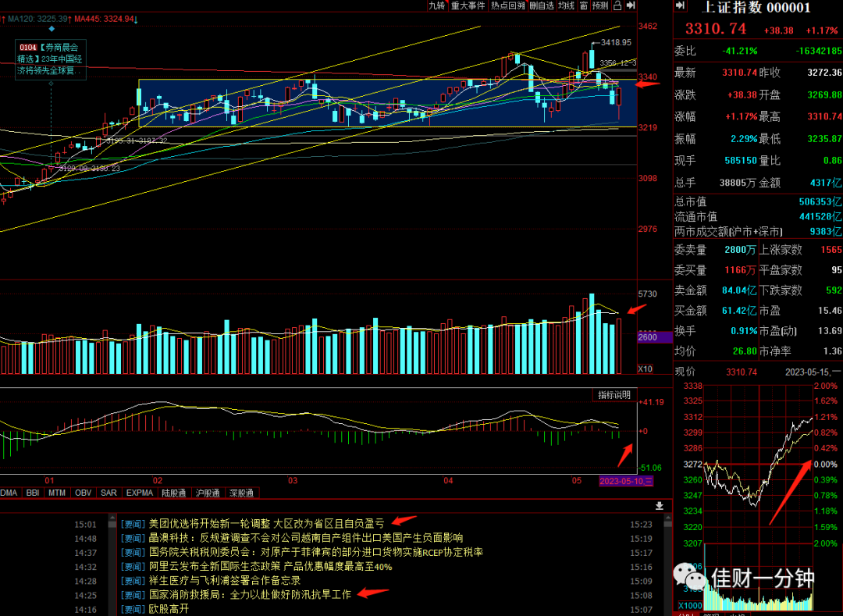Click the X10 volume scale label
Image resolution: width=843 pixels, height=616 pixels.
[646, 369]
